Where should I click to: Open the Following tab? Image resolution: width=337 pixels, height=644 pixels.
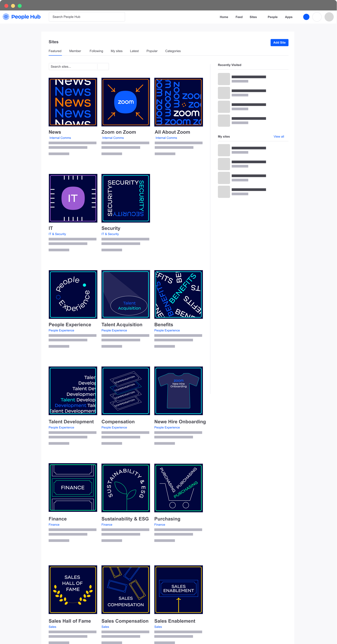pos(96,51)
